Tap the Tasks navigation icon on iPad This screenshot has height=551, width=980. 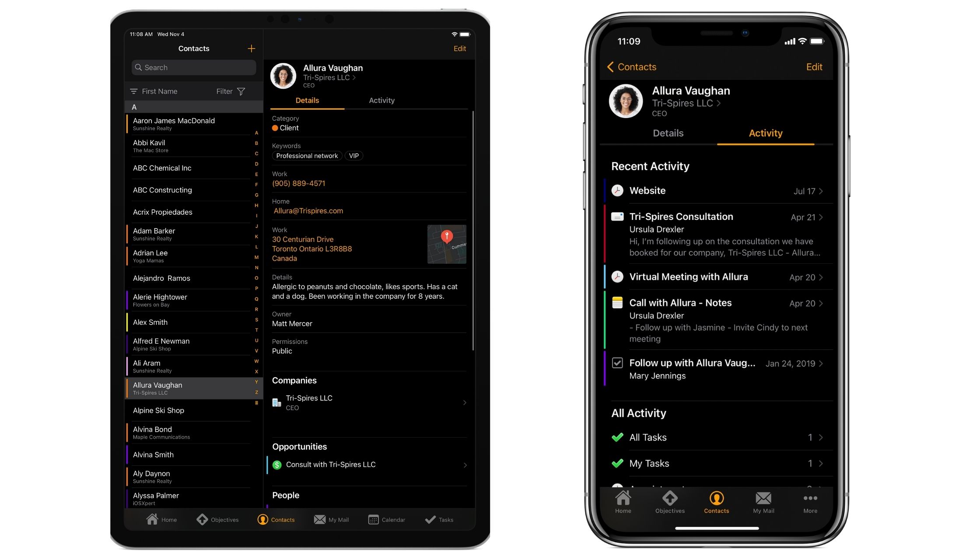[438, 519]
